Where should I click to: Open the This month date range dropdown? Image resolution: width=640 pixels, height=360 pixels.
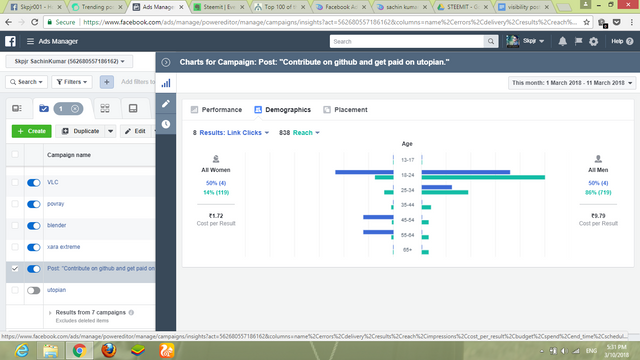pyautogui.click(x=571, y=83)
